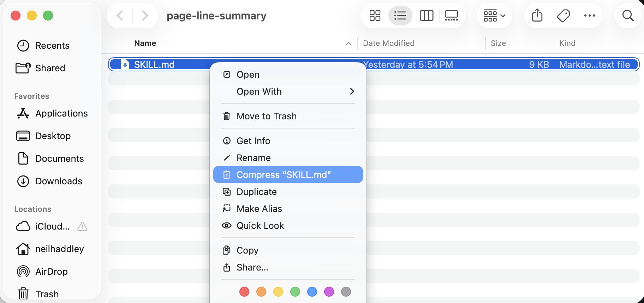
Task: Switch to gallery view
Action: pos(451,16)
